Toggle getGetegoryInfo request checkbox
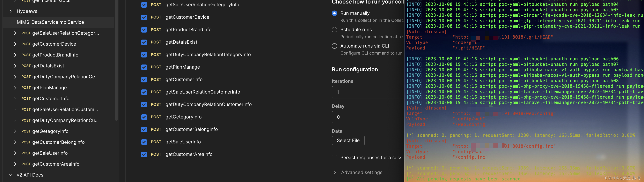 tap(144, 117)
